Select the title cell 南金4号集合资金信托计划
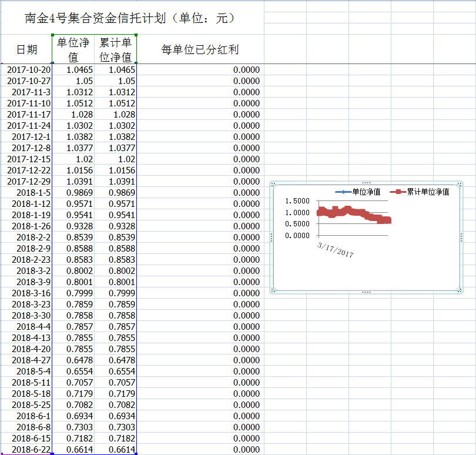This screenshot has width=476, height=455. 132,18
